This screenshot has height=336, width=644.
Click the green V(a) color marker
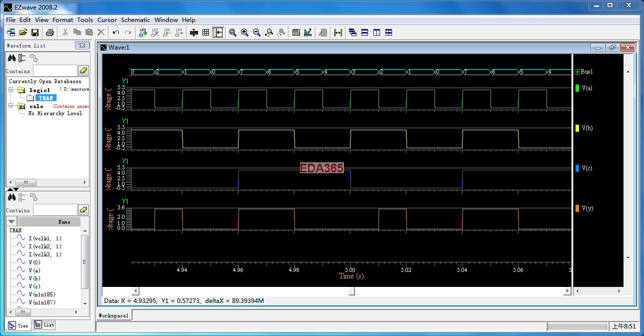click(577, 88)
